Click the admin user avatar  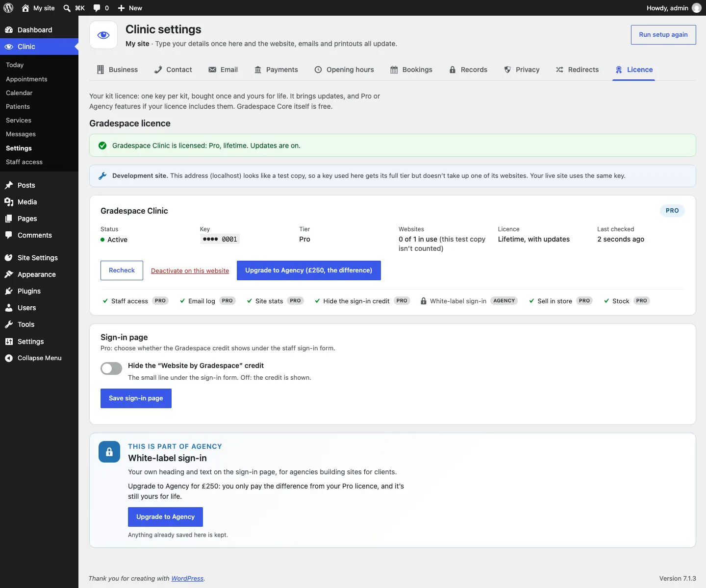[x=696, y=8]
